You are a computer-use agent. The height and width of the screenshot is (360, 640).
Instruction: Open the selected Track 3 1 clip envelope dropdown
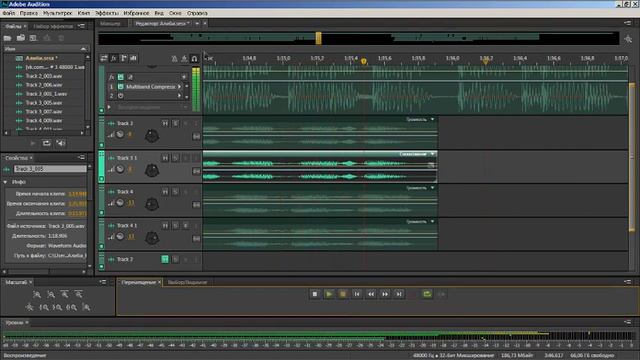(433, 154)
